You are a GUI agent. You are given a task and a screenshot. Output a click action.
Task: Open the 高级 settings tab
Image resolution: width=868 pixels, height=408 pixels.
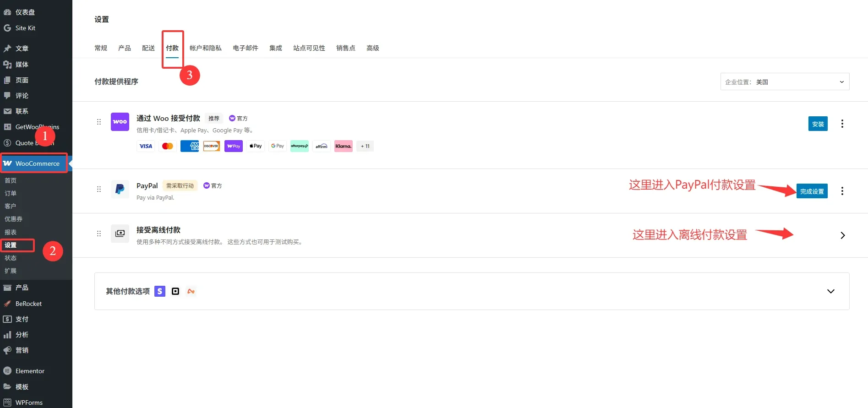[x=372, y=48]
